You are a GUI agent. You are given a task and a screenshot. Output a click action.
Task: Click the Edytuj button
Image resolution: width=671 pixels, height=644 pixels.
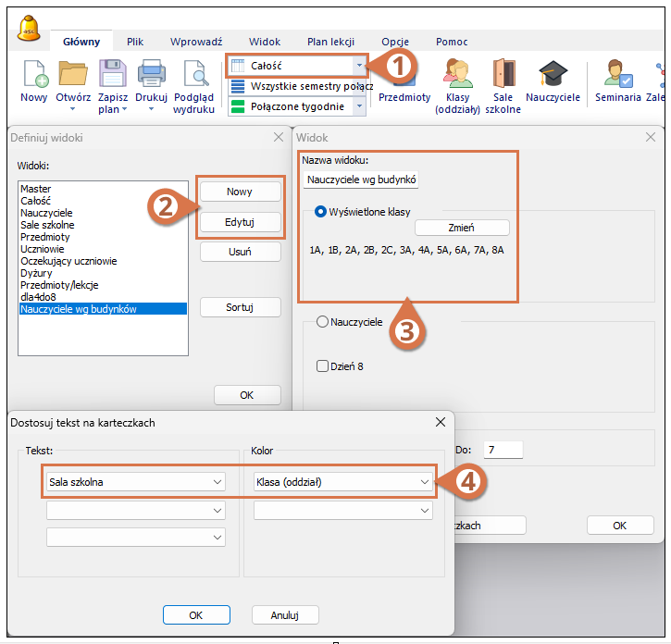[x=240, y=222]
